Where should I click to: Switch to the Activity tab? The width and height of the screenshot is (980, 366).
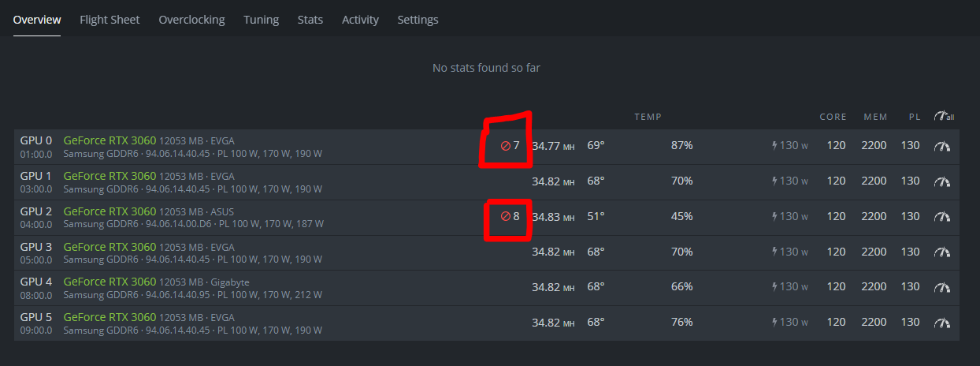[x=360, y=20]
